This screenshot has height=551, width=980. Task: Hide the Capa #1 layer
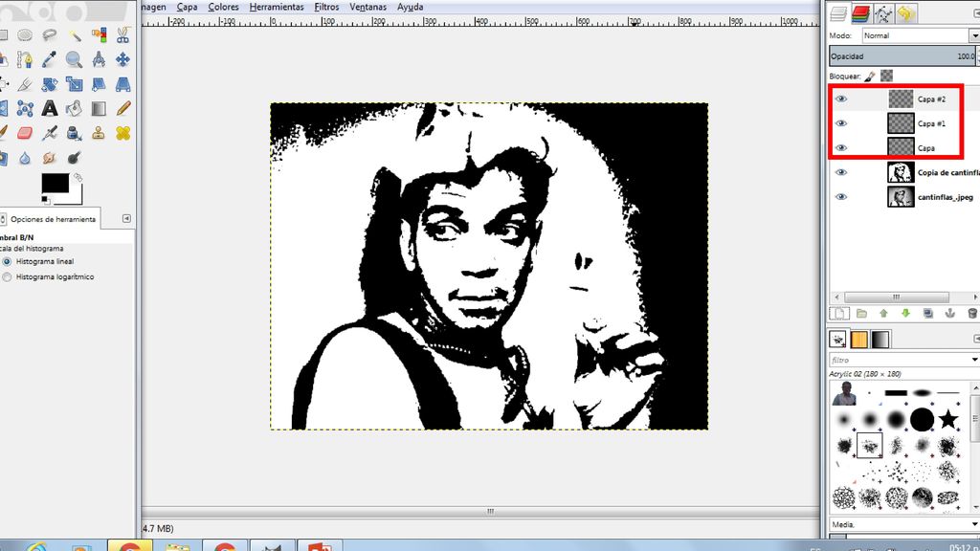point(841,123)
